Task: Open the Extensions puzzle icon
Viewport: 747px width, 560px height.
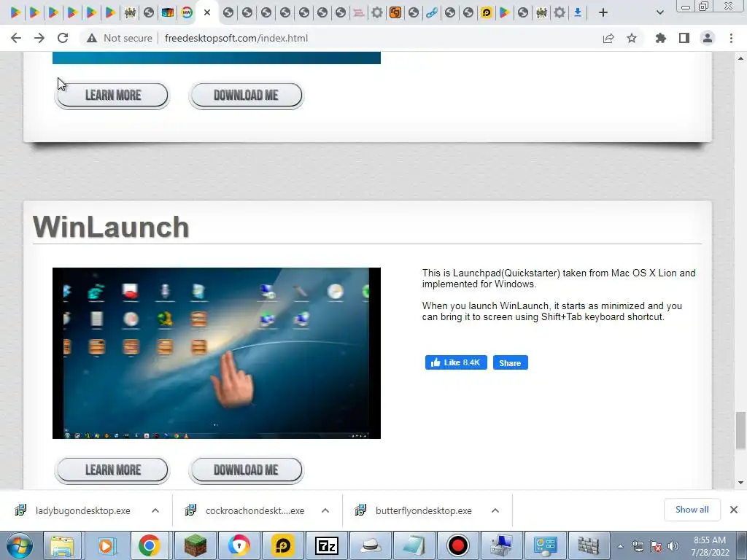Action: click(x=661, y=38)
